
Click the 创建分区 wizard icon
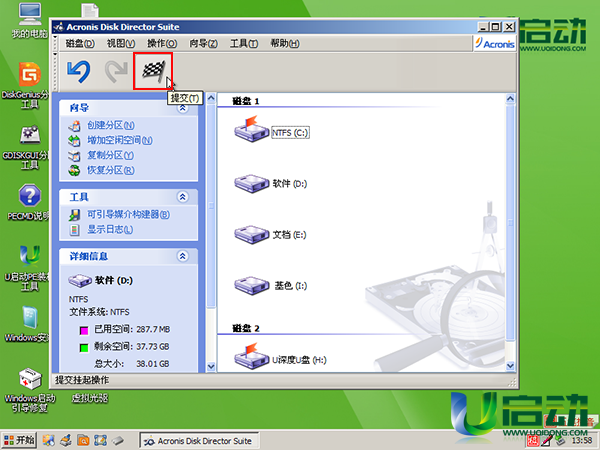coord(75,126)
